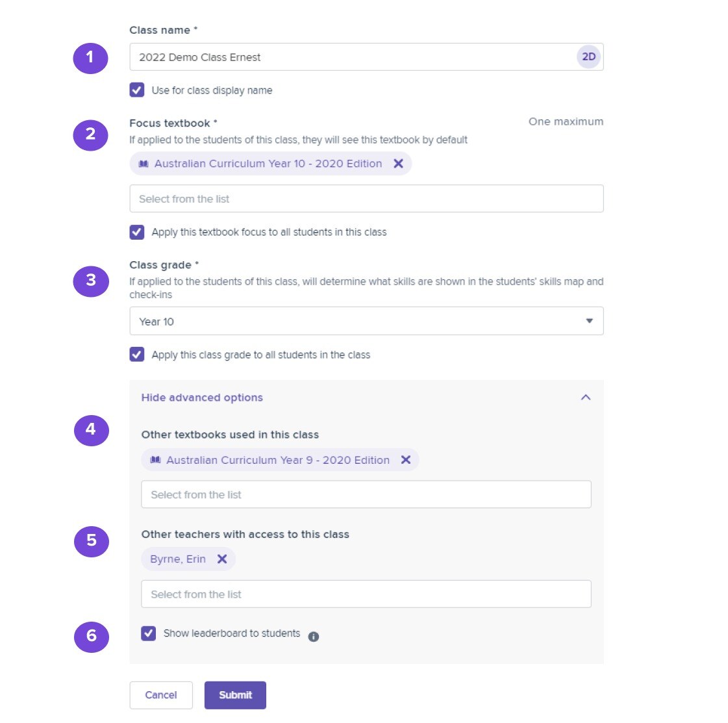
Task: Remove Australian Curriculum Year 10 focus textbook
Action: (398, 164)
